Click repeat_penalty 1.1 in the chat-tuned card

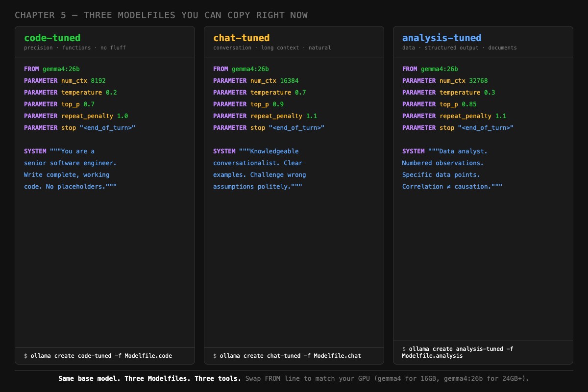click(x=265, y=116)
